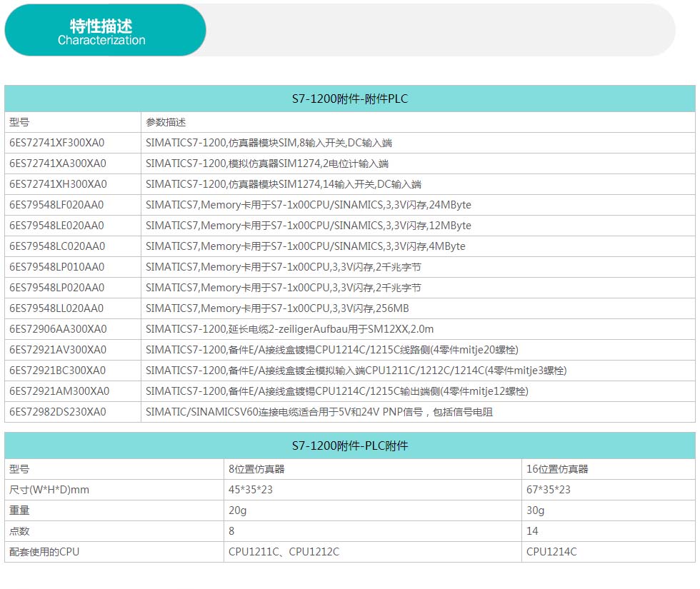Select the CPU1211C、CPU1212C cell
Screen dimensions: 700x589
[284, 552]
